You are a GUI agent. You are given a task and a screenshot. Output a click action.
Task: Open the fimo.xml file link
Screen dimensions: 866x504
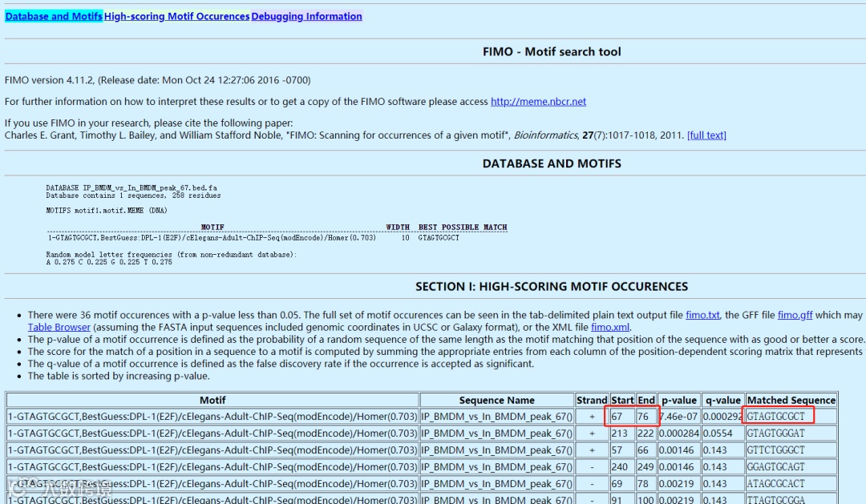click(609, 328)
